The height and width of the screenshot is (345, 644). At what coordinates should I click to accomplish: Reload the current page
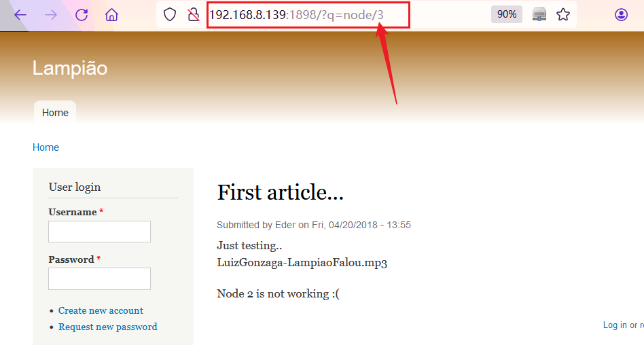click(82, 15)
